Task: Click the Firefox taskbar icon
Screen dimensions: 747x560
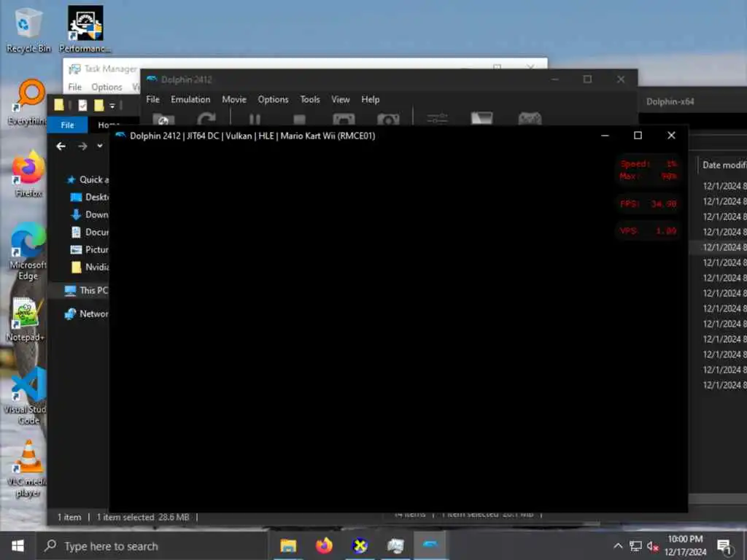Action: point(324,545)
